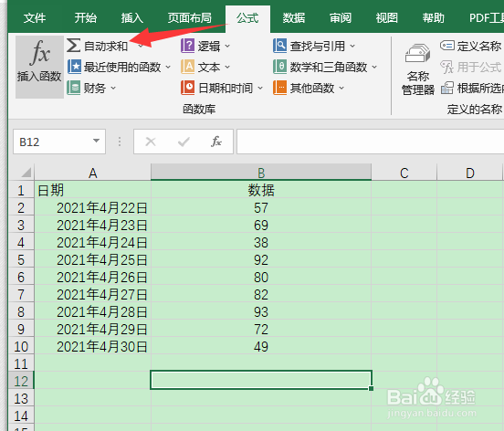Click cell with value 69
Image resolution: width=504 pixels, height=431 pixels.
point(261,225)
